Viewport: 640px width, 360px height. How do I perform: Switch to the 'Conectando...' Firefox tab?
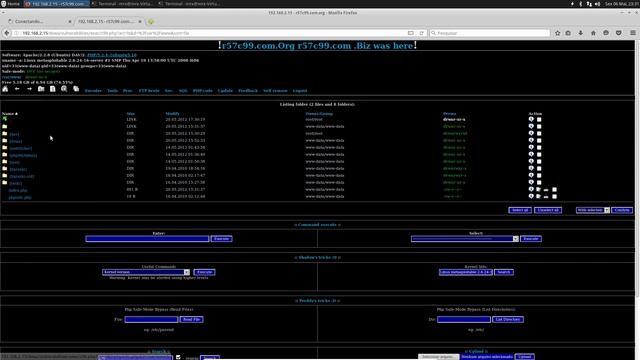[x=39, y=21]
